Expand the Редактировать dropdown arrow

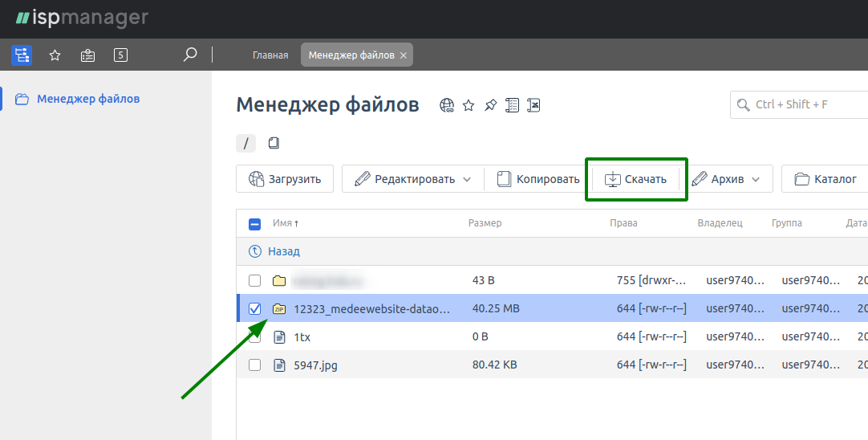(x=467, y=180)
